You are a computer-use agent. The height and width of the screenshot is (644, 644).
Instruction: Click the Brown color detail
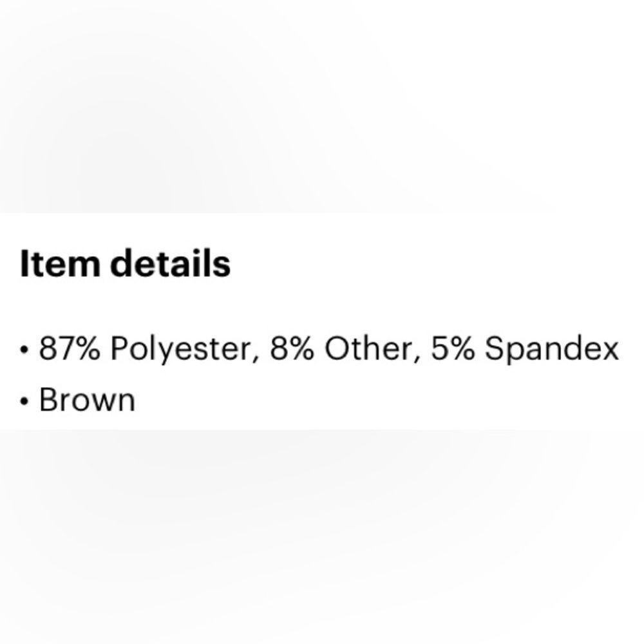coord(87,400)
